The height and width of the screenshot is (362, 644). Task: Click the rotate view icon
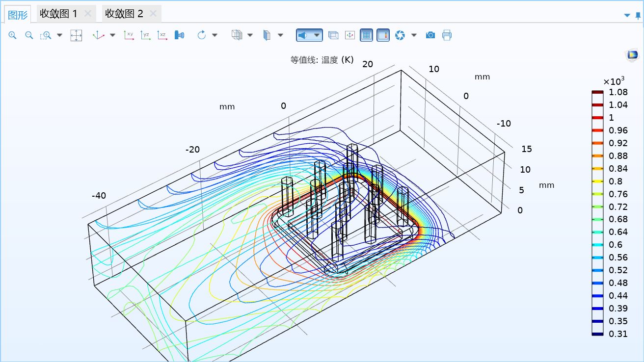(x=201, y=35)
